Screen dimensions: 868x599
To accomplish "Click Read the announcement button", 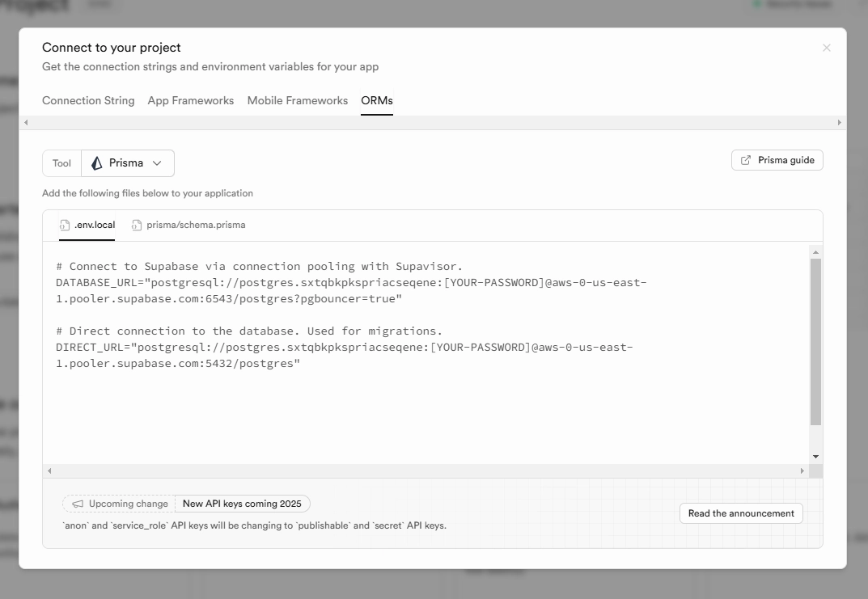I will tap(741, 513).
